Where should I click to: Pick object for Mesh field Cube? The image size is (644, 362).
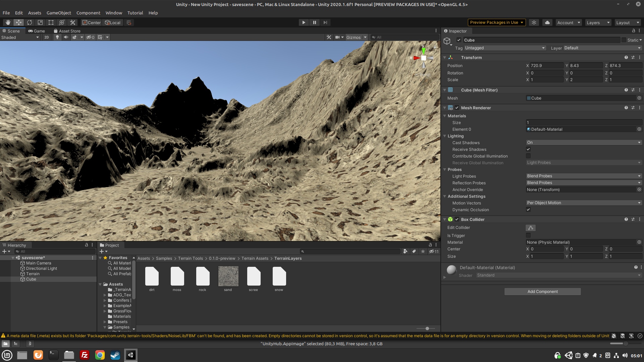(639, 98)
